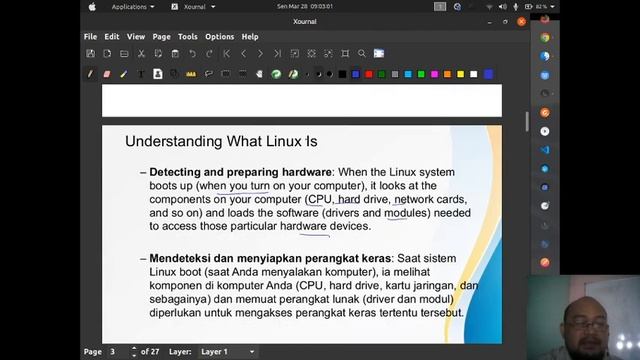Click the Open file toolbar icon
The image size is (640, 360).
click(x=124, y=53)
